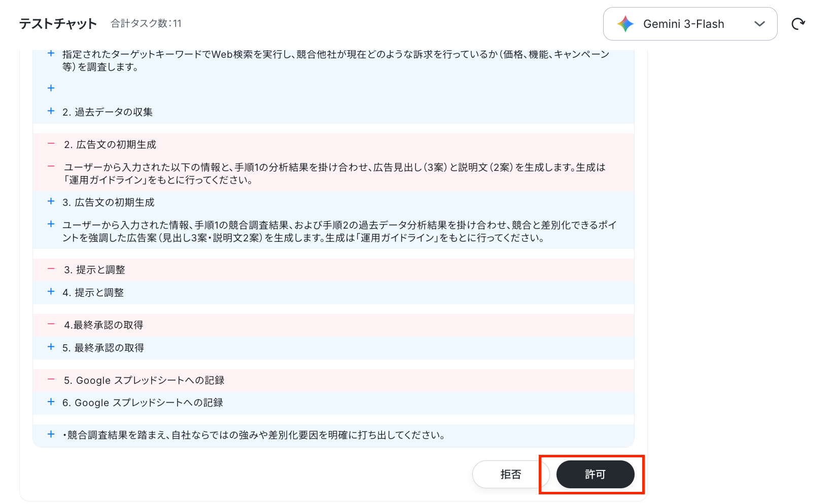Click the plus marker beside '4. 提示と調整'
Image resolution: width=836 pixels, height=504 pixels.
point(51,292)
